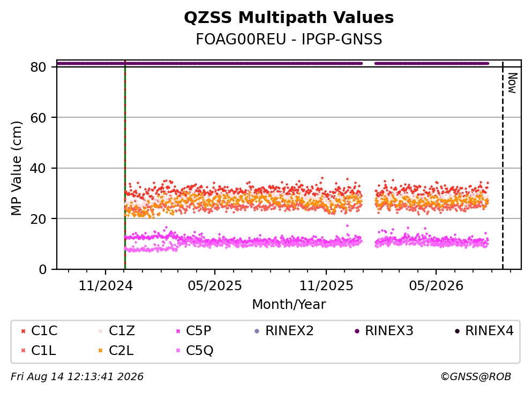532x393 pixels.
Task: Click the C1C legend entry
Action: pos(39,330)
